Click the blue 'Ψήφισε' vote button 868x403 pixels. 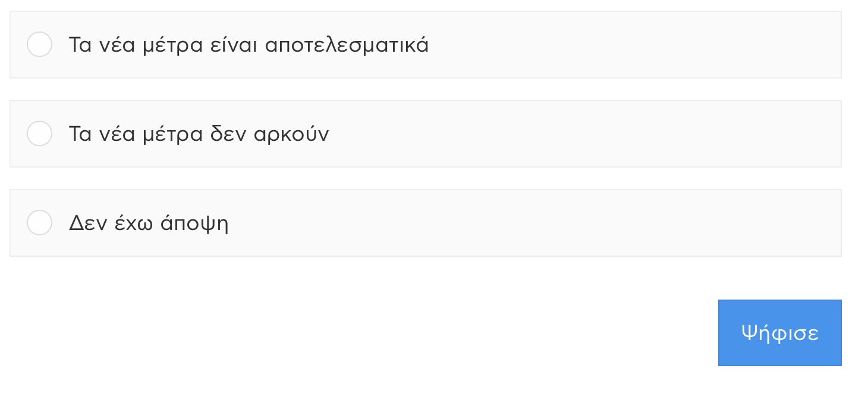tap(779, 333)
